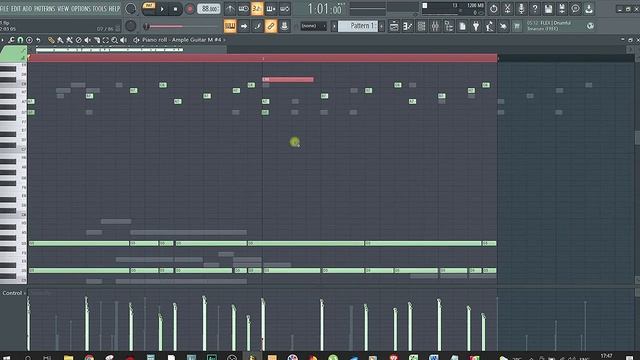This screenshot has width=640, height=360.
Task: Select the Paint brush tool
Action: pyautogui.click(x=60, y=40)
